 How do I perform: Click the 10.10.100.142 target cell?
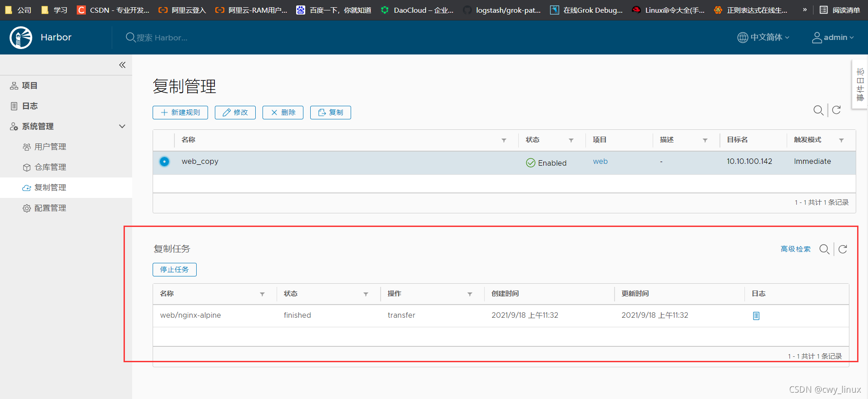click(x=749, y=162)
